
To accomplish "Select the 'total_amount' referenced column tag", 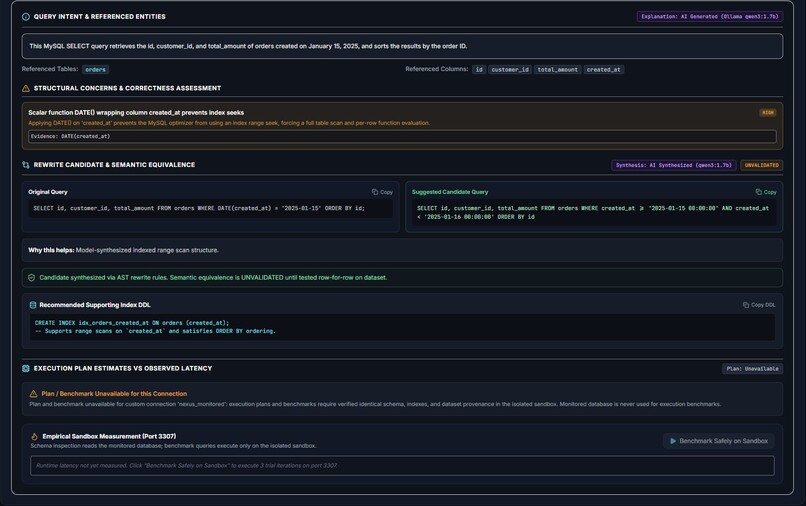I will 558,69.
